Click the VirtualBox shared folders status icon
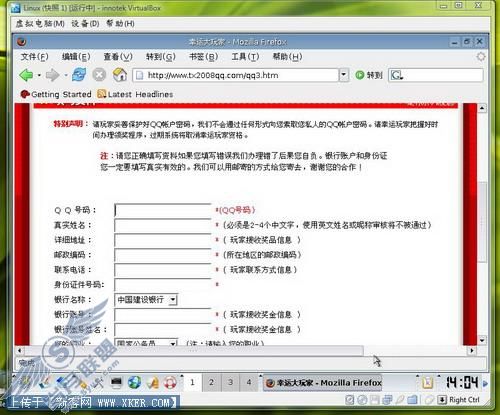This screenshot has width=500, height=415. click(412, 399)
